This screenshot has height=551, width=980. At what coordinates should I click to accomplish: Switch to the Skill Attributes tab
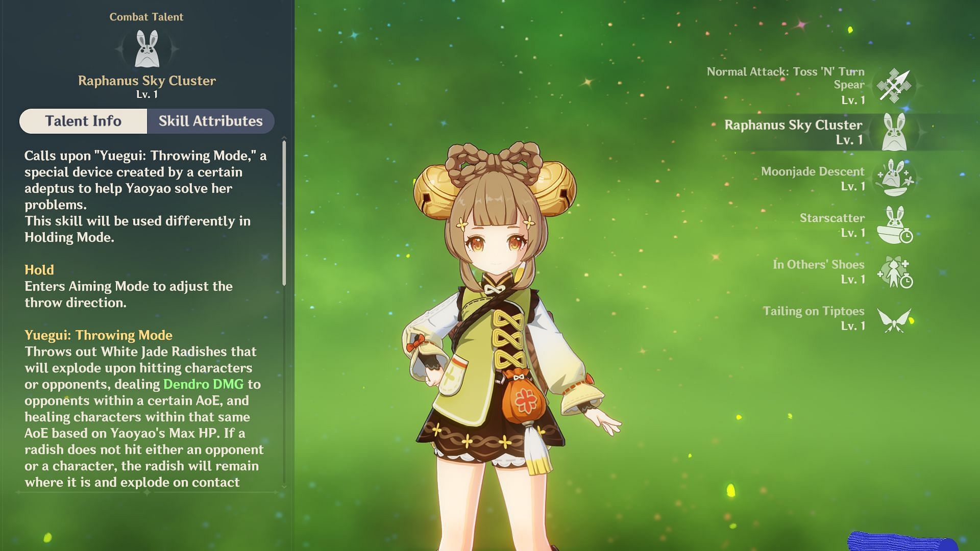pos(210,121)
